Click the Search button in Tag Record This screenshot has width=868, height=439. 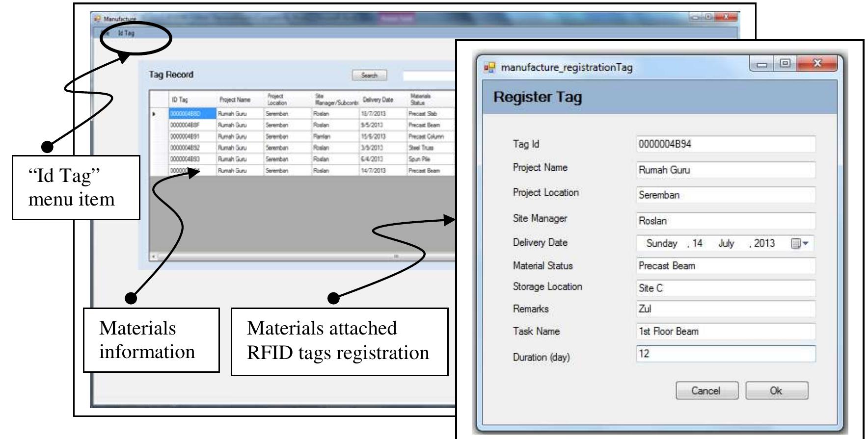pyautogui.click(x=369, y=76)
